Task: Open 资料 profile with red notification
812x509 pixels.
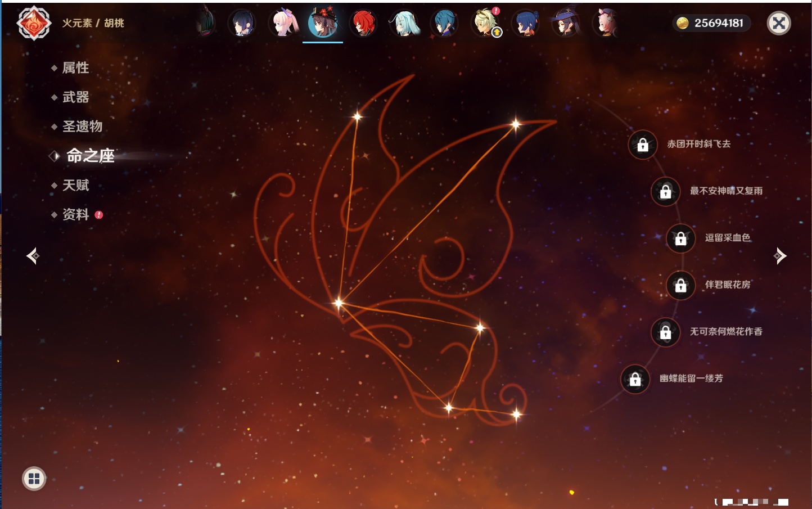Action: [75, 215]
